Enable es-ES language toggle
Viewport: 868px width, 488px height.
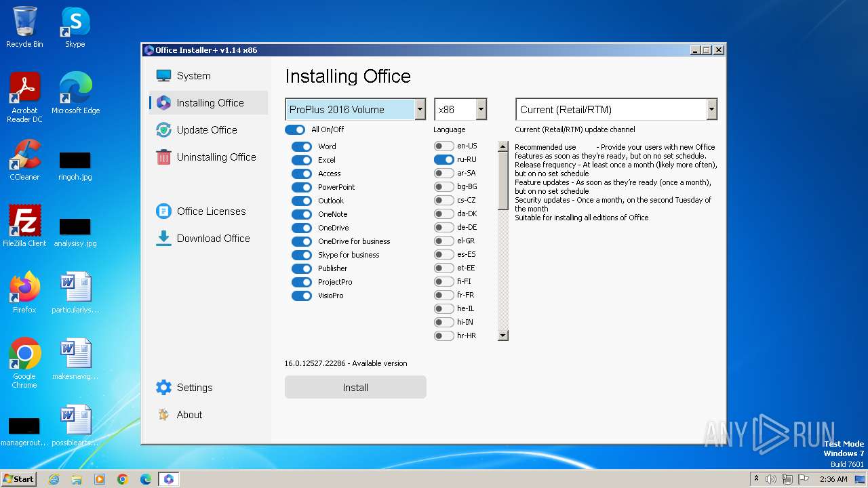444,254
